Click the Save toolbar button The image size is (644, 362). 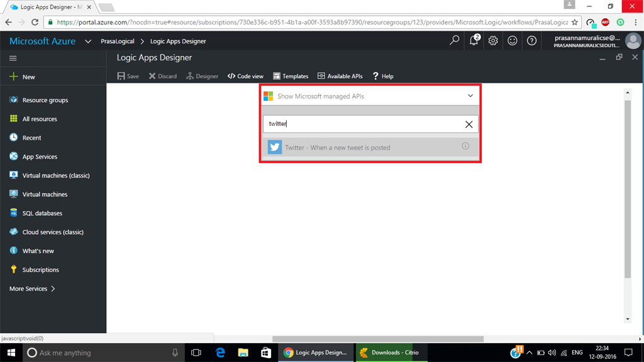[x=128, y=76]
